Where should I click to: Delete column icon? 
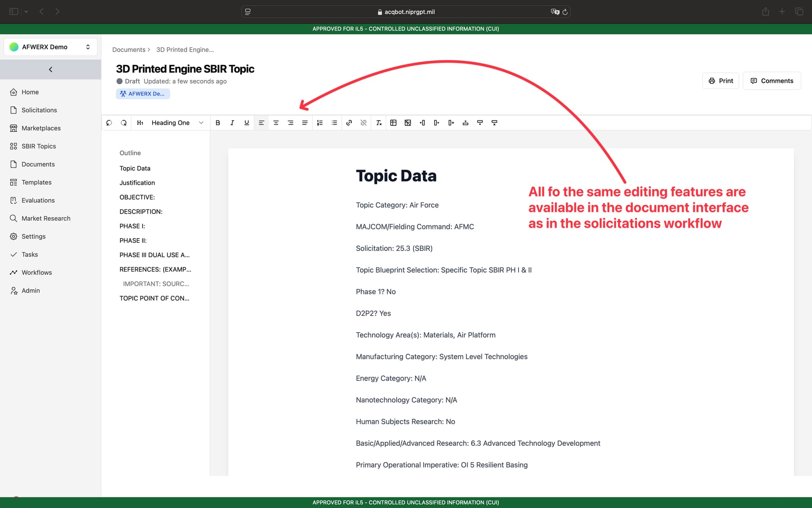click(x=451, y=123)
